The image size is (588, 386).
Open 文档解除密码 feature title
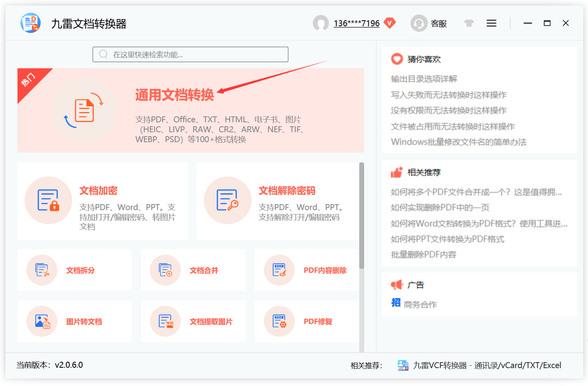pyautogui.click(x=287, y=191)
